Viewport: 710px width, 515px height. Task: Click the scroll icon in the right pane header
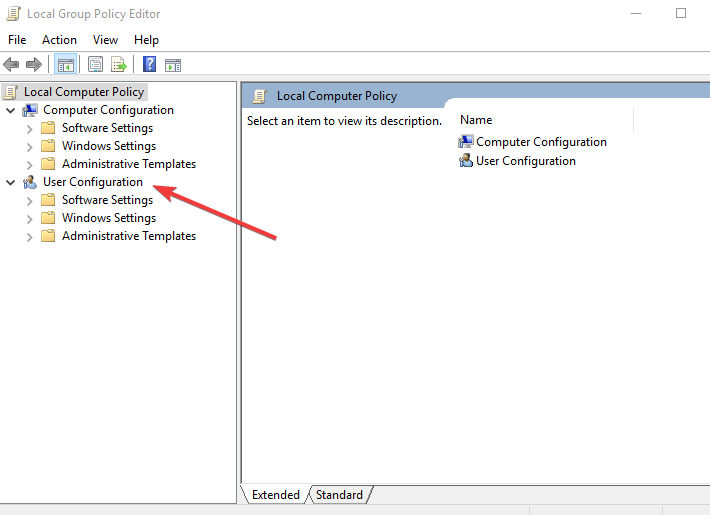click(x=259, y=96)
